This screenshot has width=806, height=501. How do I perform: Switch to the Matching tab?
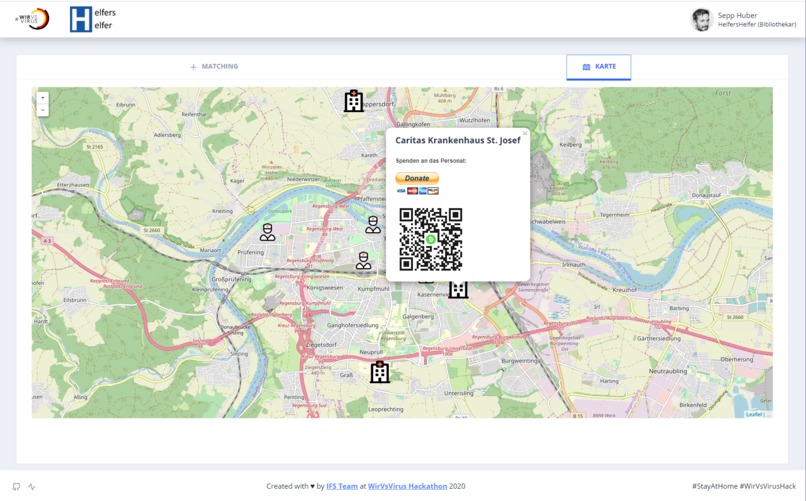(214, 67)
